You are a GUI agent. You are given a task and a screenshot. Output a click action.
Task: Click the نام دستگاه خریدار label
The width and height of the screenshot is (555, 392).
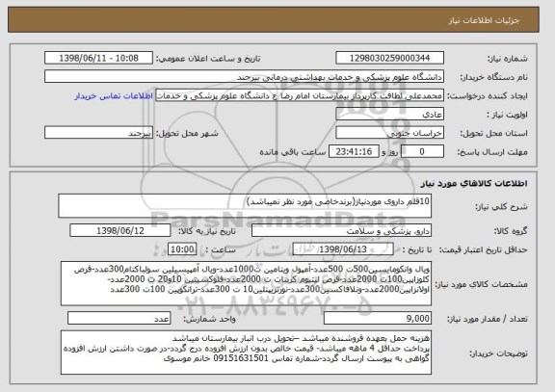coord(493,77)
